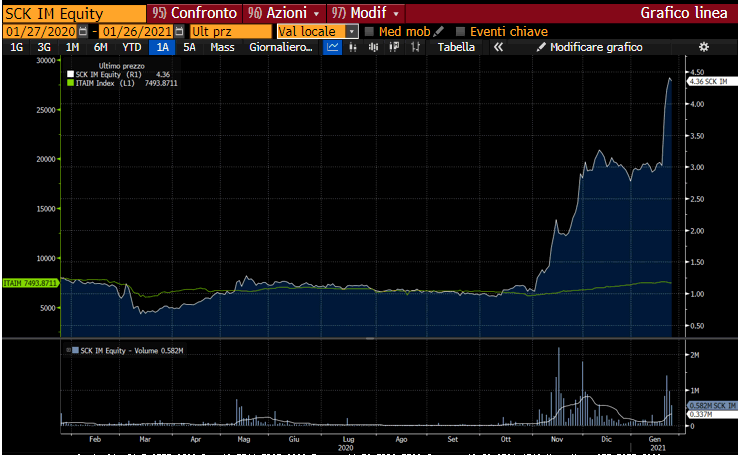Enable the Med mob checkbox
The height and width of the screenshot is (455, 739).
click(370, 32)
